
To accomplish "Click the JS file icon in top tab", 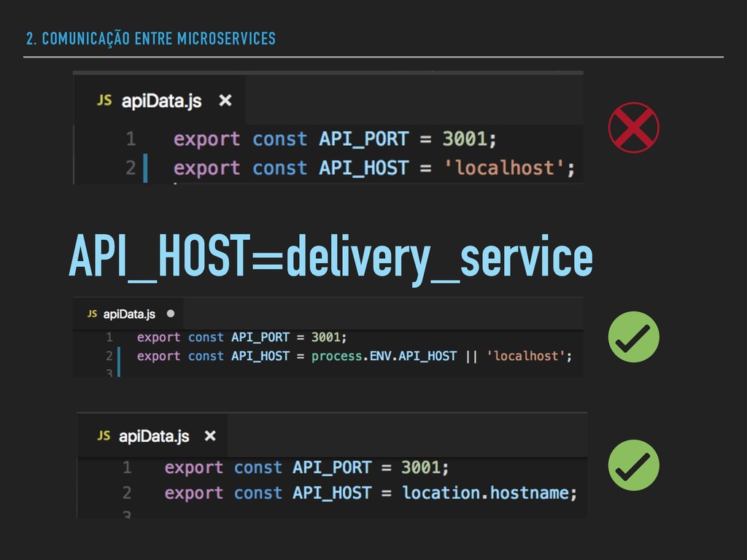I will (104, 100).
